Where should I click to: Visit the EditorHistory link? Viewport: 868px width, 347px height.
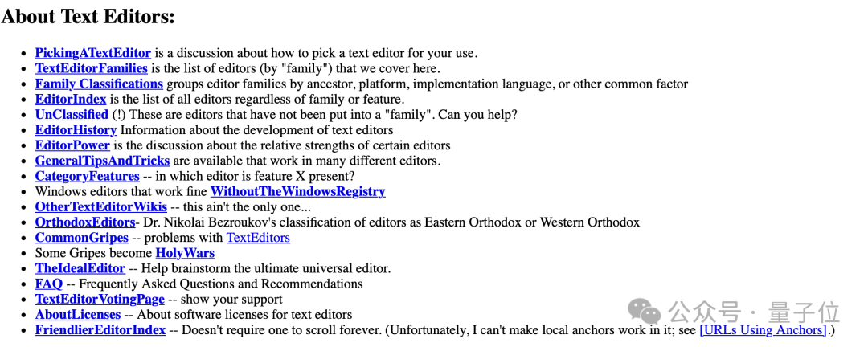[76, 130]
